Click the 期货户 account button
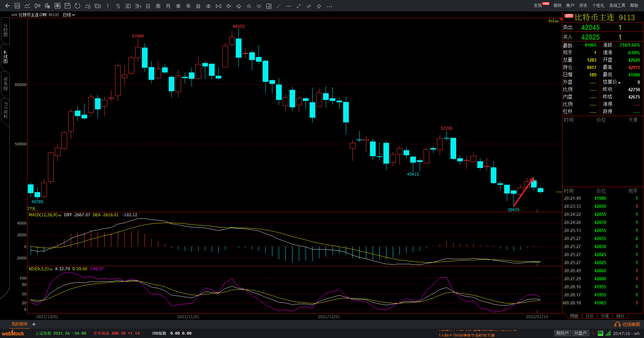This screenshot has width=644, height=338. click(562, 333)
